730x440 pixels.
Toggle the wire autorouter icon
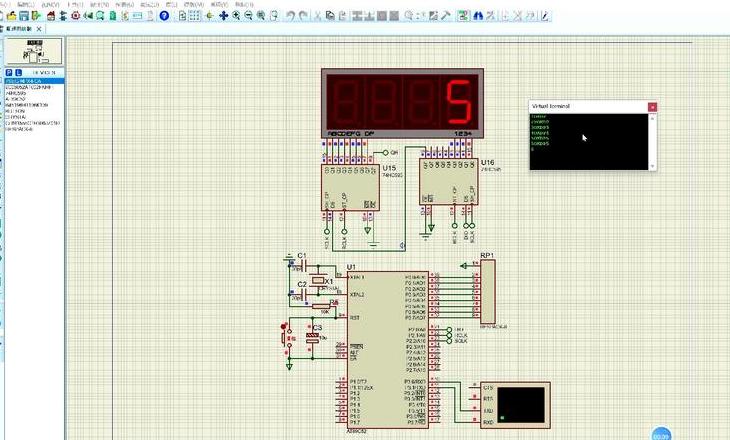click(463, 16)
